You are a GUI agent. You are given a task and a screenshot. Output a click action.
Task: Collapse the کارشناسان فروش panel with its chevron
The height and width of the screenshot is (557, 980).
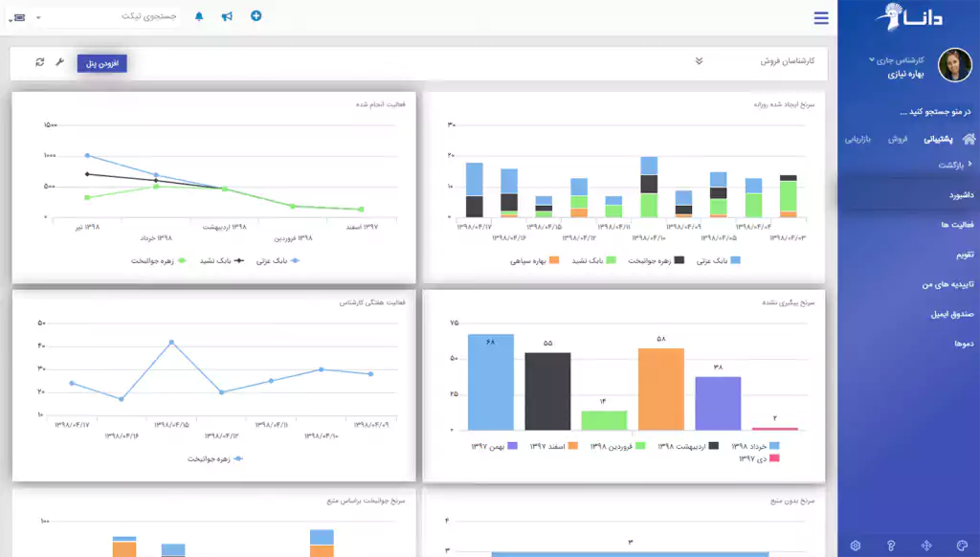point(698,60)
